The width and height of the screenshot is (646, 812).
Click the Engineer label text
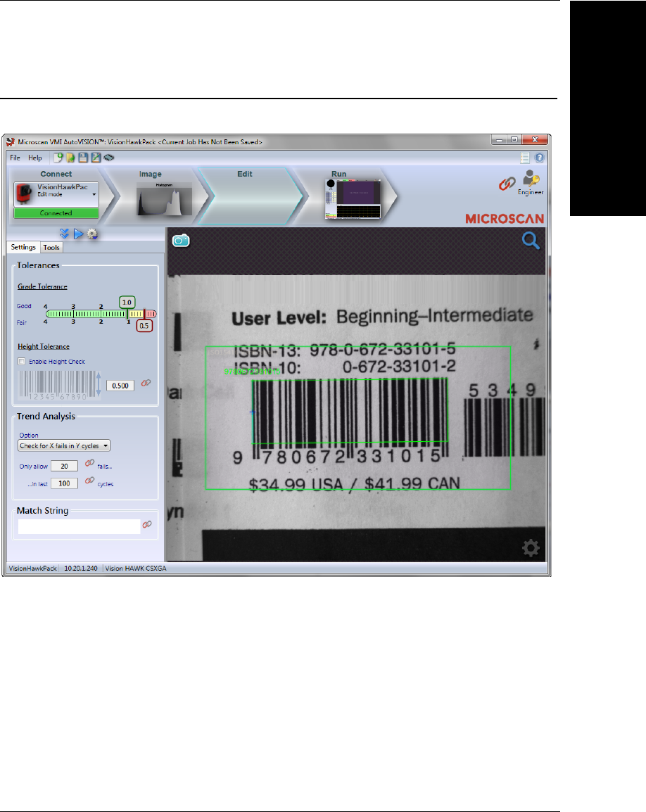[x=531, y=192]
